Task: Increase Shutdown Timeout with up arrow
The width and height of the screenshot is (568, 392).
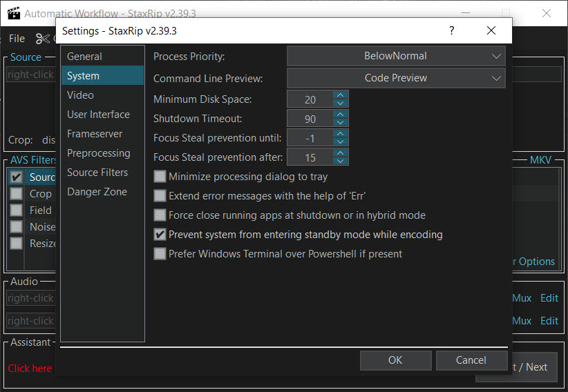Action: [340, 115]
